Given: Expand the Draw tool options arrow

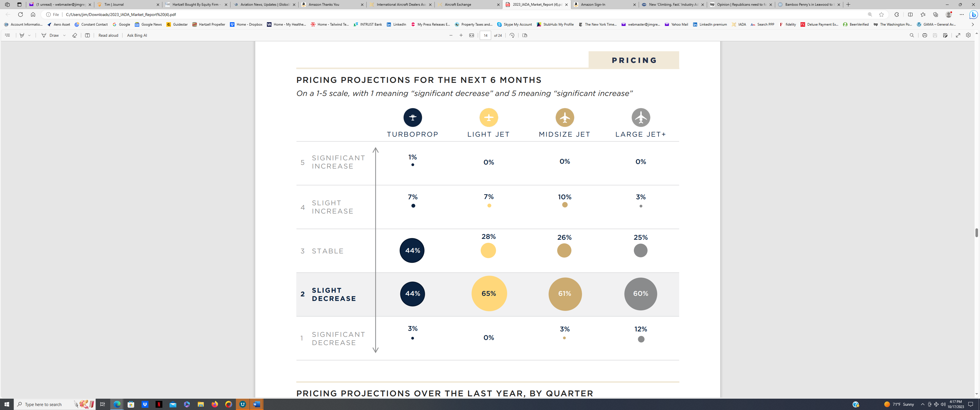Looking at the screenshot, I should 64,35.
